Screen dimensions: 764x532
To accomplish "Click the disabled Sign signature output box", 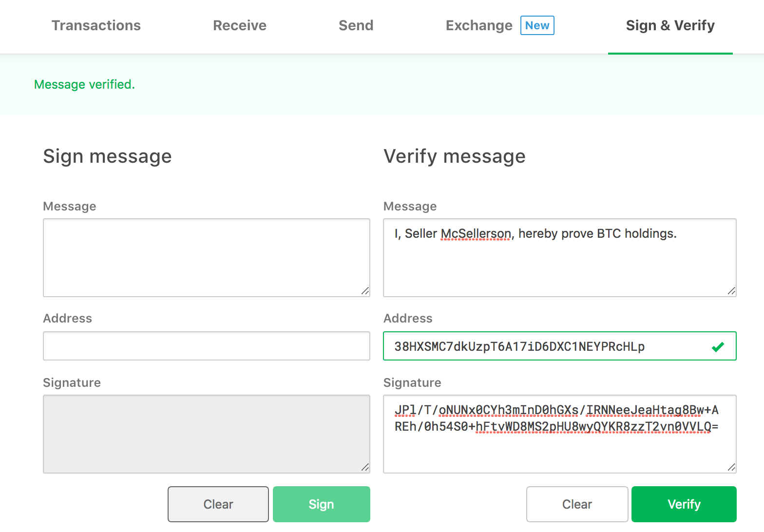I will pyautogui.click(x=206, y=434).
